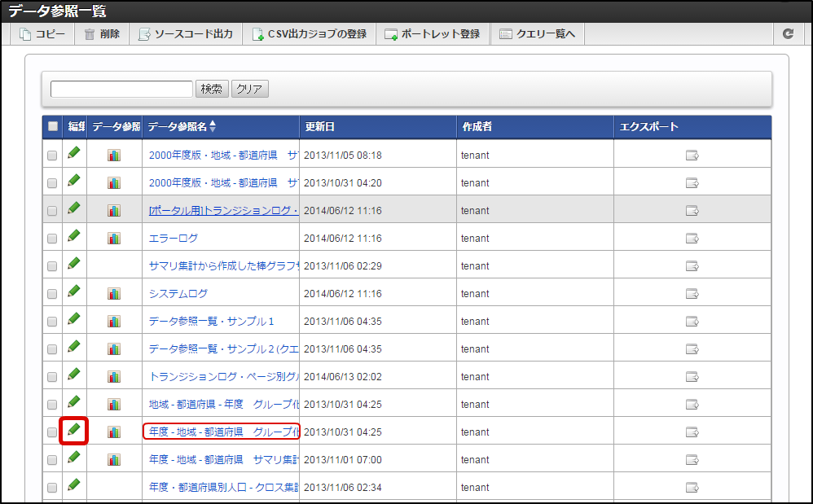
Task: Open the chart icon for システムログ row
Action: tap(114, 294)
